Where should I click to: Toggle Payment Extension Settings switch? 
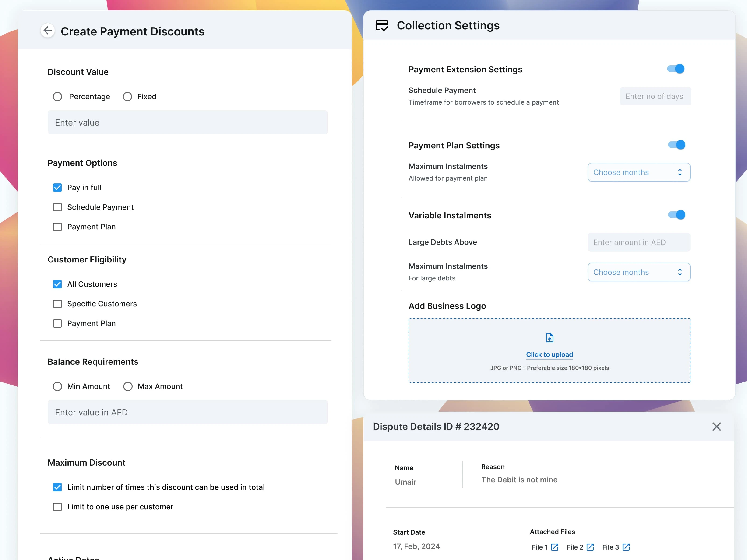tap(676, 69)
